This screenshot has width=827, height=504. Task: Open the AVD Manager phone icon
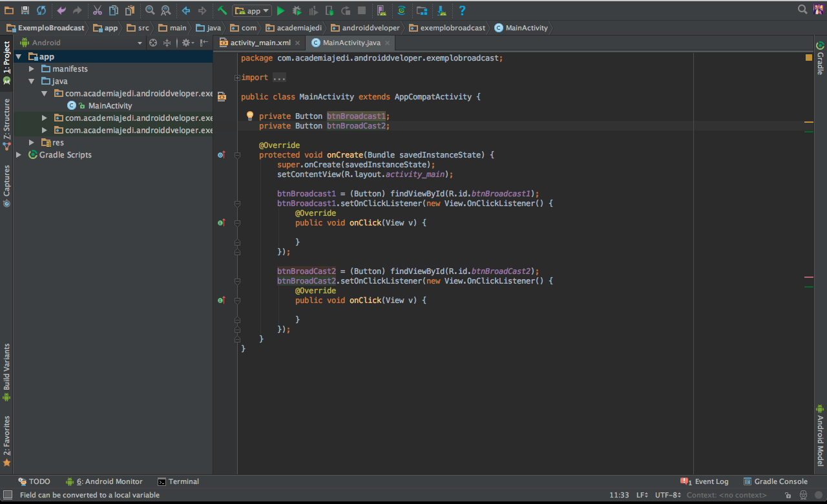coord(381,10)
